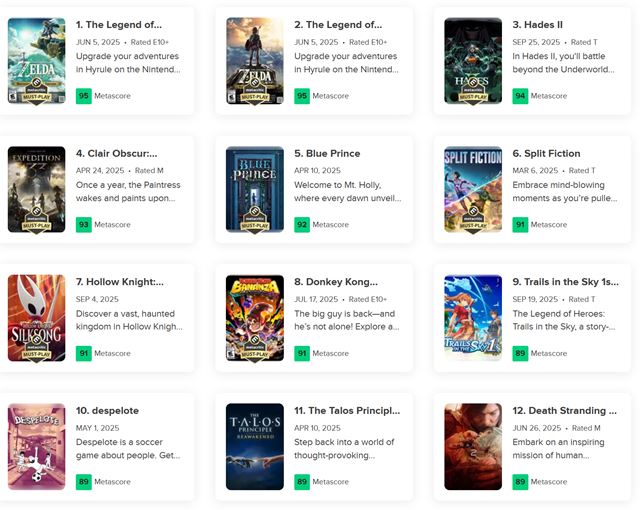Click the "4. Clair Obscur:" game title

click(x=117, y=153)
